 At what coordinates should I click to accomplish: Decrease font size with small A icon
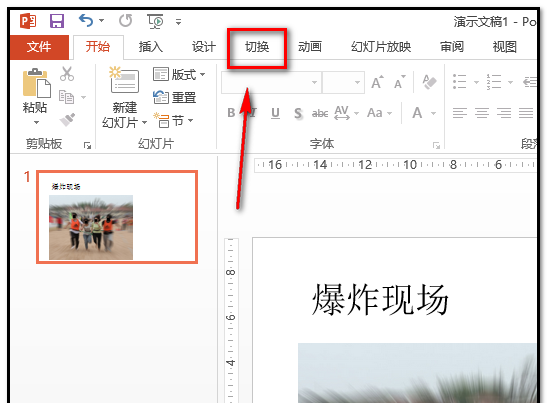click(400, 82)
